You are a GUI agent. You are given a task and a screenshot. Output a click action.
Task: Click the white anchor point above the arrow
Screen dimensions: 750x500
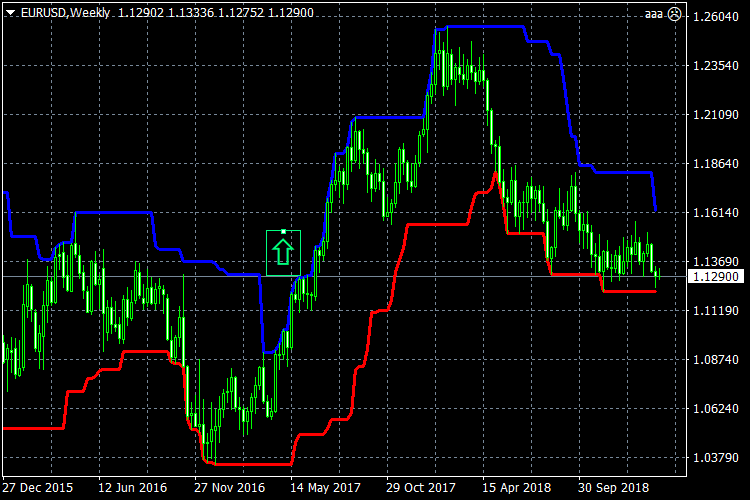[x=284, y=232]
